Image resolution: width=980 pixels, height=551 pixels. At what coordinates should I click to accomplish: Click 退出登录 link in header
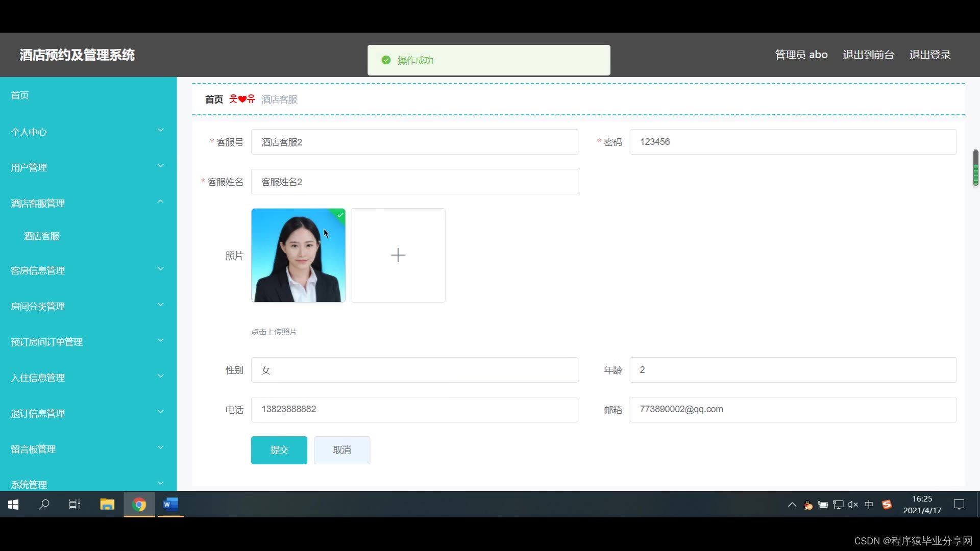pos(929,55)
